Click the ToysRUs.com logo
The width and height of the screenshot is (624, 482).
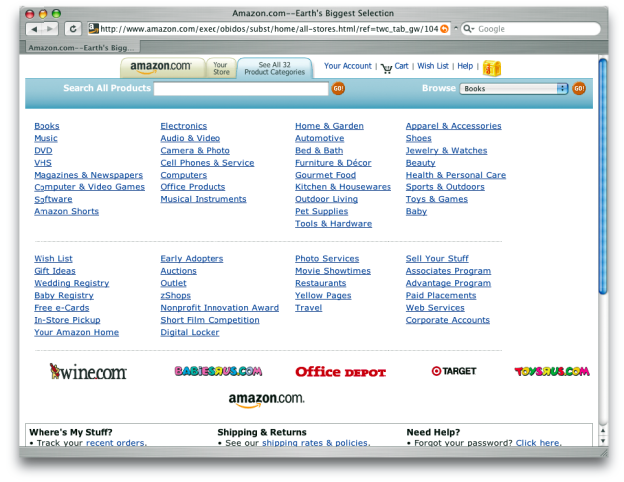552,371
